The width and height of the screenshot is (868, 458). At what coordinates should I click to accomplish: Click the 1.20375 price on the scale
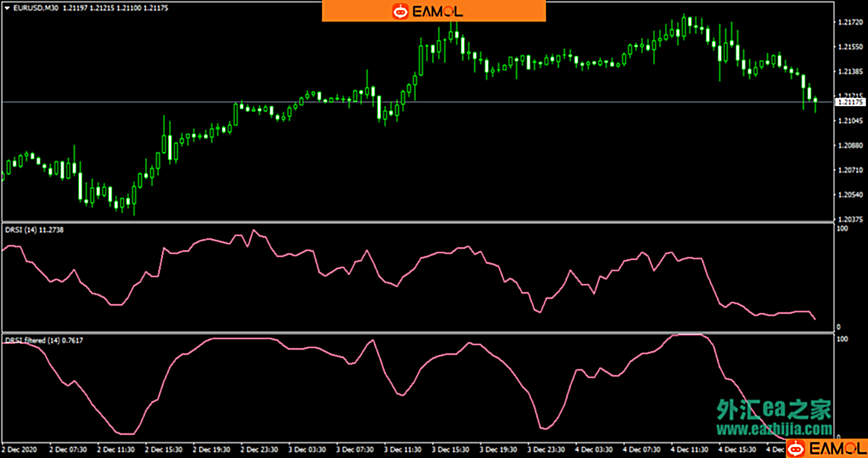pos(849,219)
